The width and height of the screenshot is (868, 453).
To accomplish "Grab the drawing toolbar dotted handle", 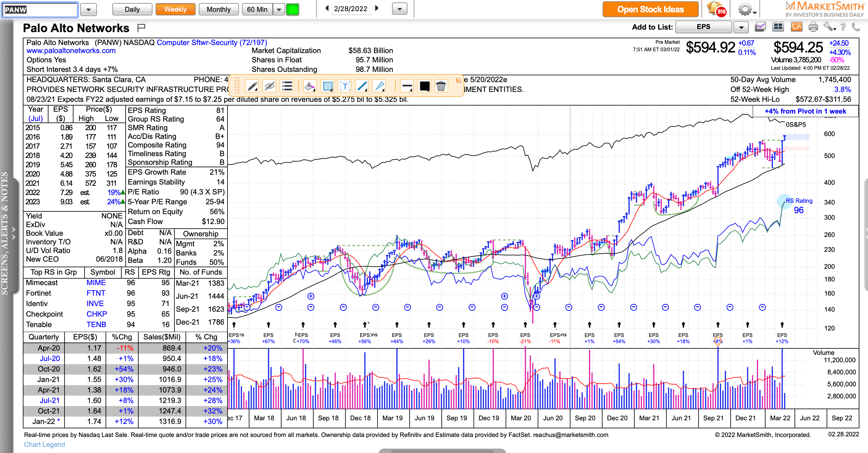I will point(237,85).
